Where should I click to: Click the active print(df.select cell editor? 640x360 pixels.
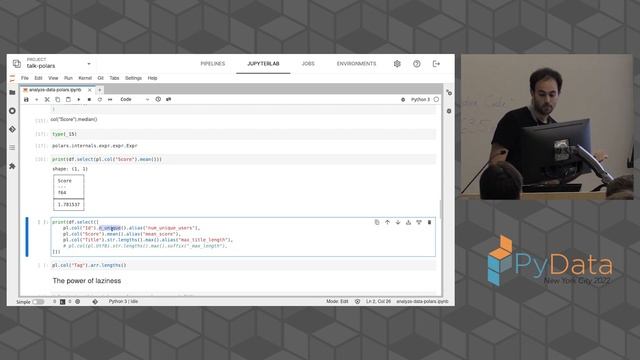click(x=243, y=237)
